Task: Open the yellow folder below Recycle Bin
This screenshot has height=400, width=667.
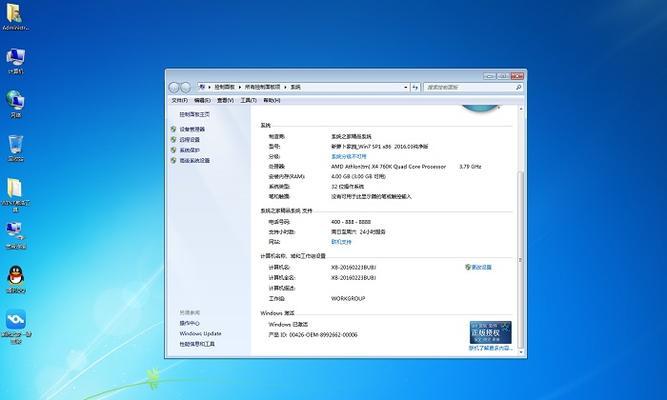Action: 15,195
